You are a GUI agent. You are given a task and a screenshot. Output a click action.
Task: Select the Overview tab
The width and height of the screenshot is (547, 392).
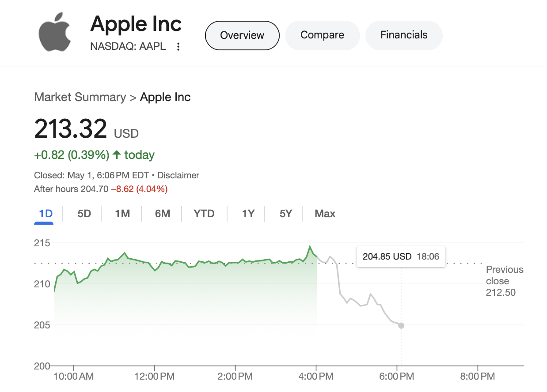(x=242, y=35)
